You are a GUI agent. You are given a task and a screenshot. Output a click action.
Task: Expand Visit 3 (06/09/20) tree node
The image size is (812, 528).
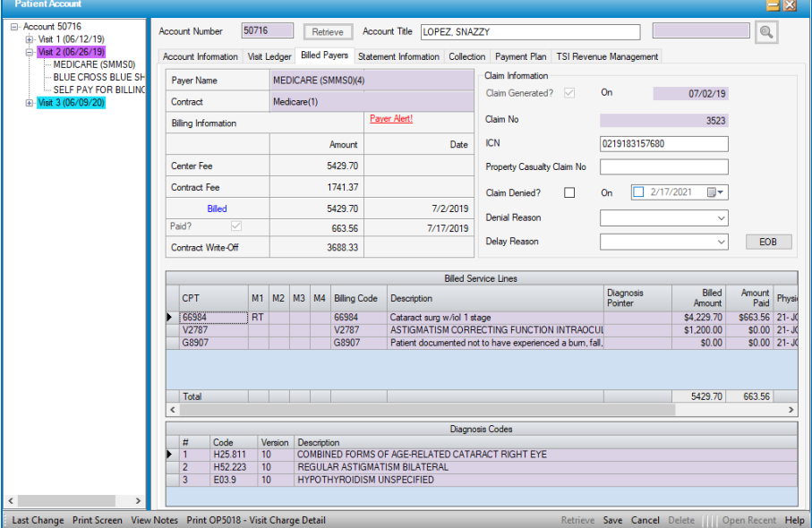pos(30,103)
